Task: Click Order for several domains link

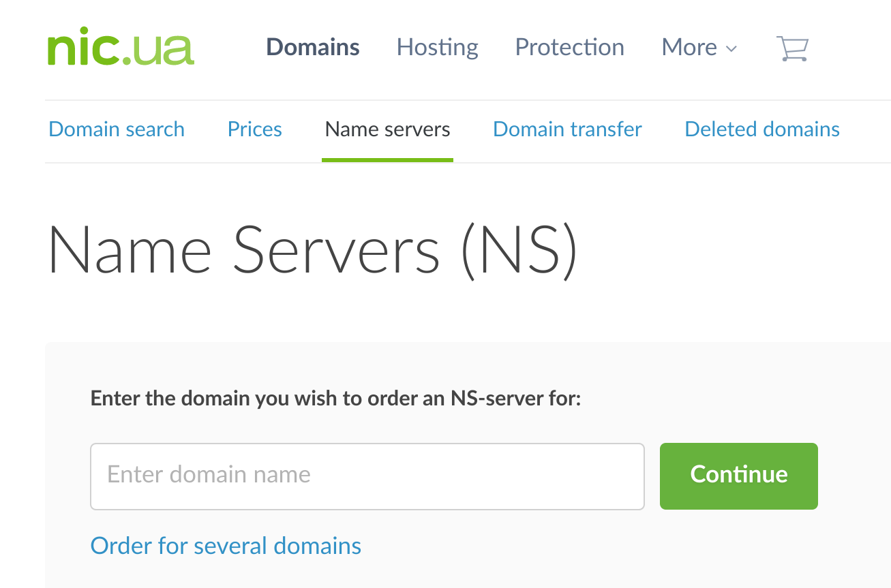Action: coord(226,546)
